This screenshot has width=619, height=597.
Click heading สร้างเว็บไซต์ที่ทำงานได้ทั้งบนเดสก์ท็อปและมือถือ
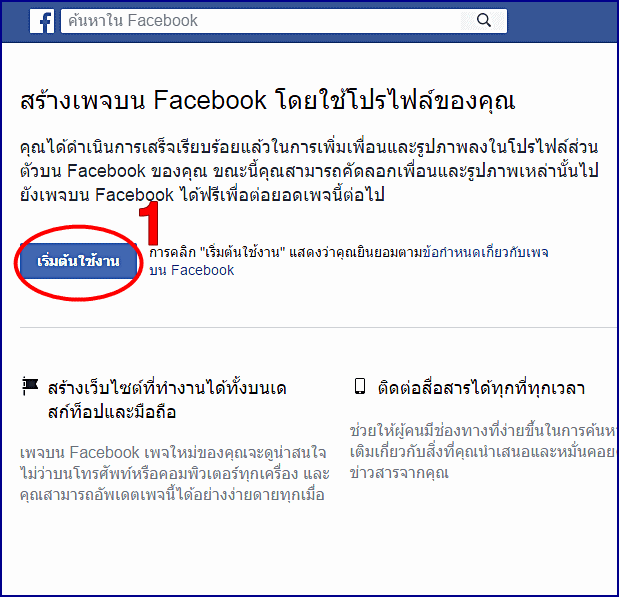[x=167, y=400]
